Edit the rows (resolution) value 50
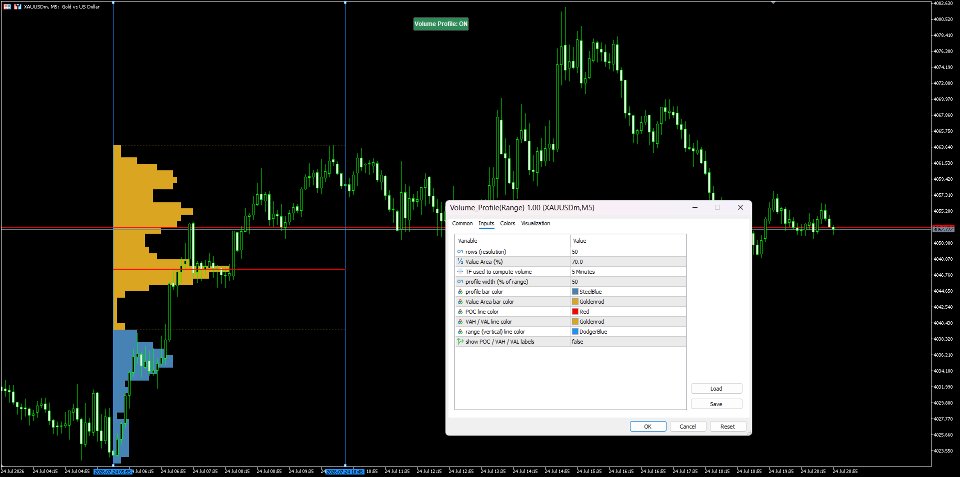Screen dimensions: 960x477 (x=628, y=252)
